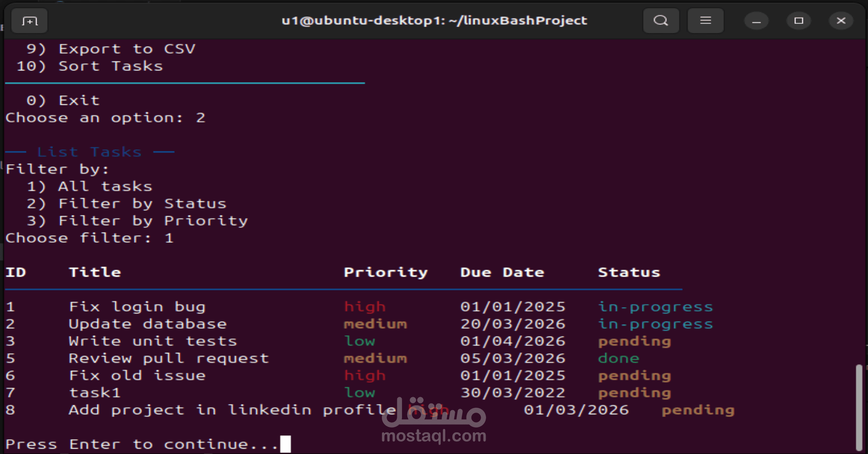868x454 pixels.
Task: Click the 'task1' task title
Action: click(95, 393)
